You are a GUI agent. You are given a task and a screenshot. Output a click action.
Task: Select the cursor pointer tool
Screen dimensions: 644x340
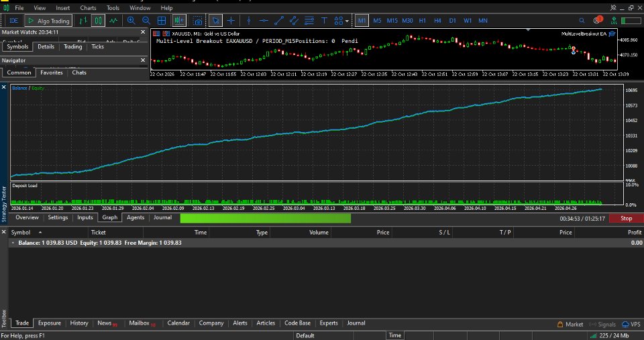point(215,21)
